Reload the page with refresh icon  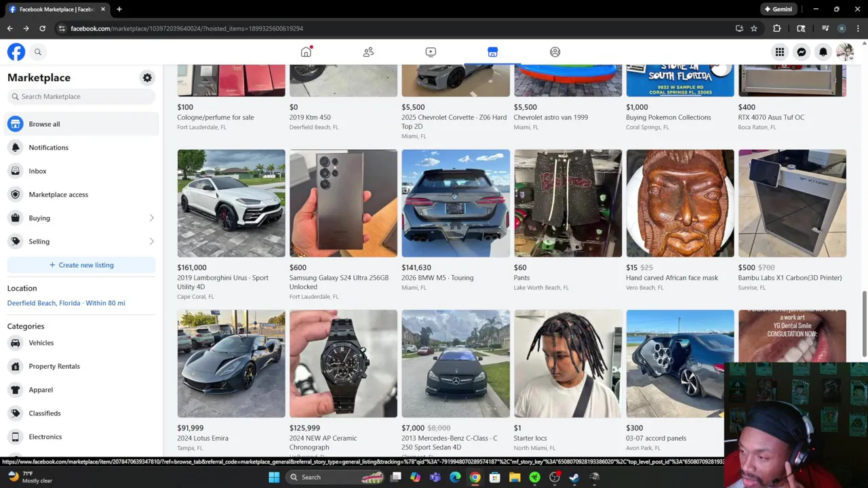[42, 28]
